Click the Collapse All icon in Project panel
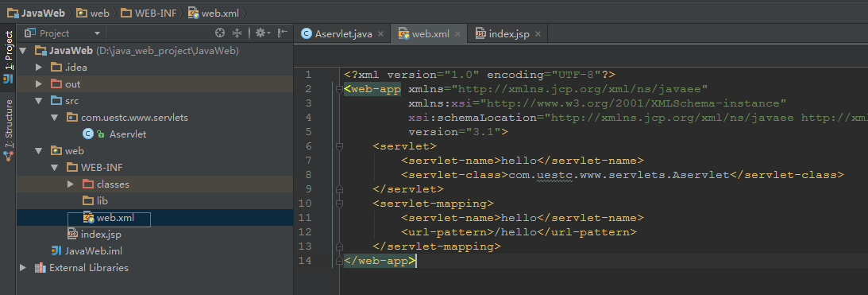 point(237,33)
